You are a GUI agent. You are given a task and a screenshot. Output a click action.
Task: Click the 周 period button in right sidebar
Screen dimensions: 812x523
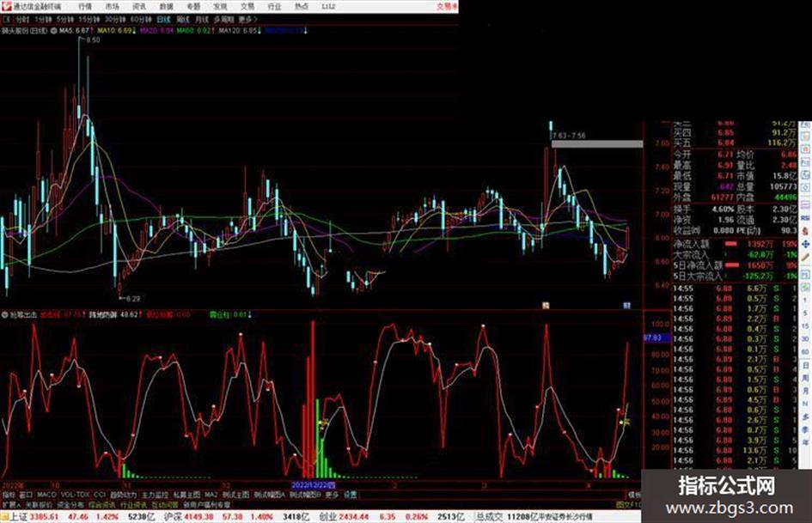point(805,379)
